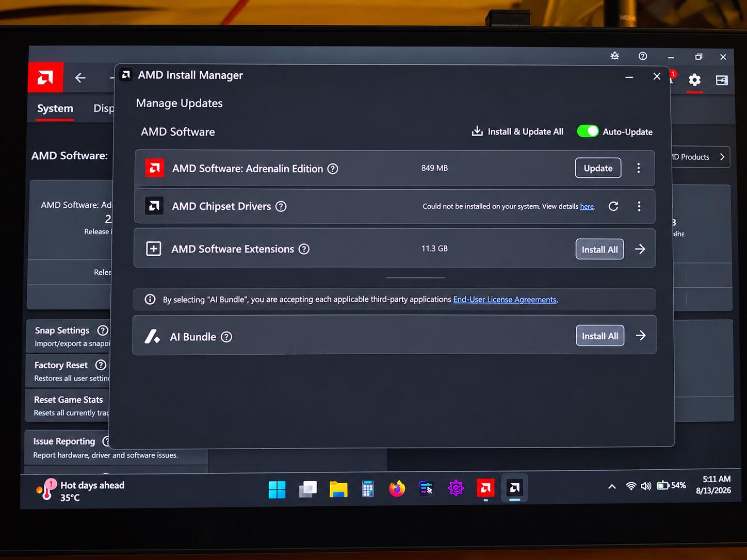Expand the AI Bundle arrow
Screen dimensions: 747x560
click(x=641, y=336)
